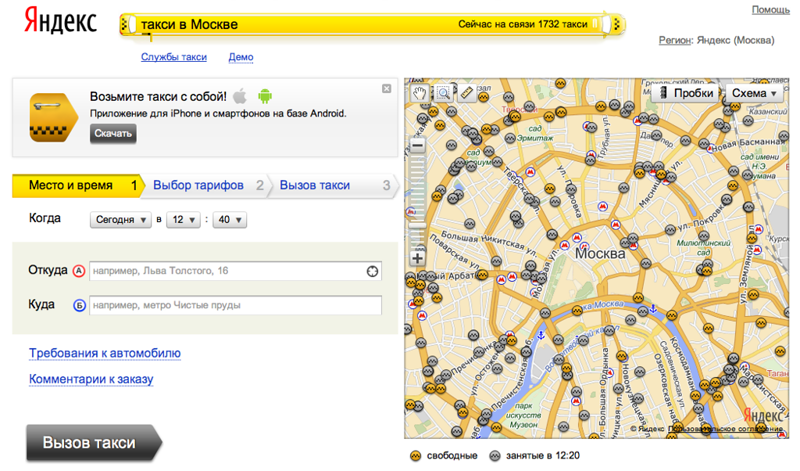
Task: Select the ruler distance tool
Action: click(467, 93)
